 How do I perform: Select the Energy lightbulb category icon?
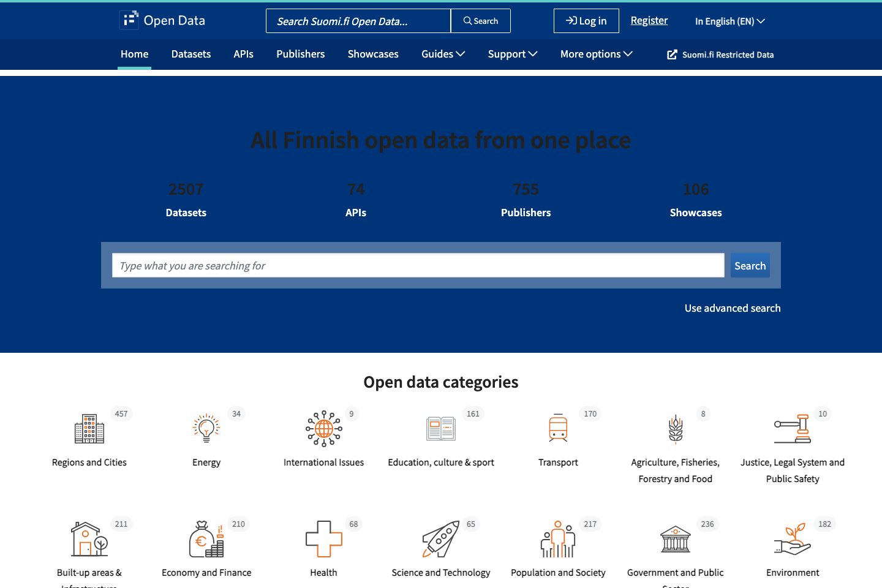pos(206,428)
